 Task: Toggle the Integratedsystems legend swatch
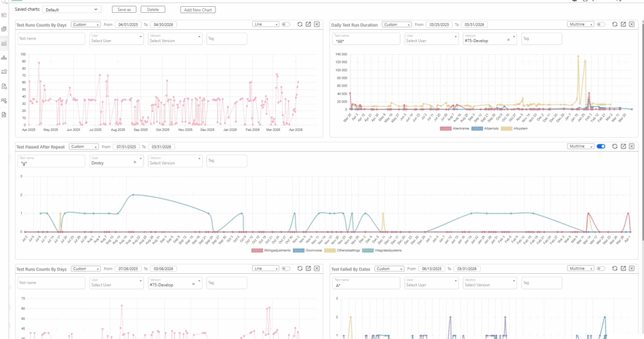coord(368,250)
